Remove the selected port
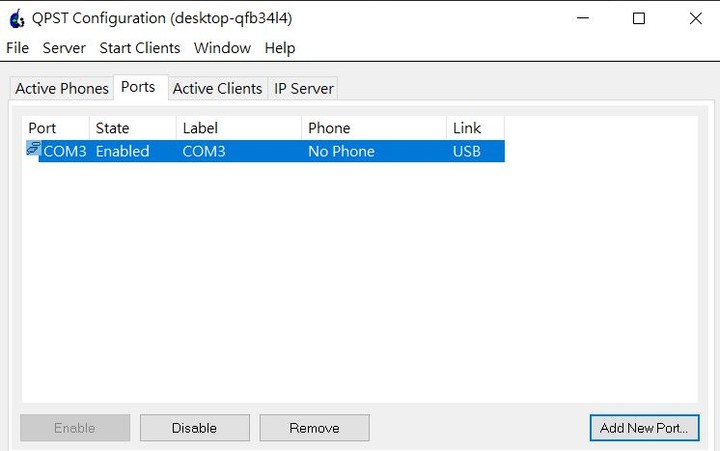Viewport: 720px width, 451px height. [315, 428]
